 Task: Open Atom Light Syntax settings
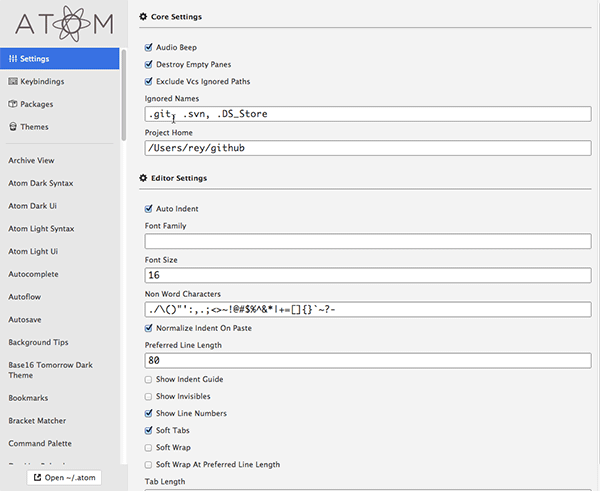(41, 228)
